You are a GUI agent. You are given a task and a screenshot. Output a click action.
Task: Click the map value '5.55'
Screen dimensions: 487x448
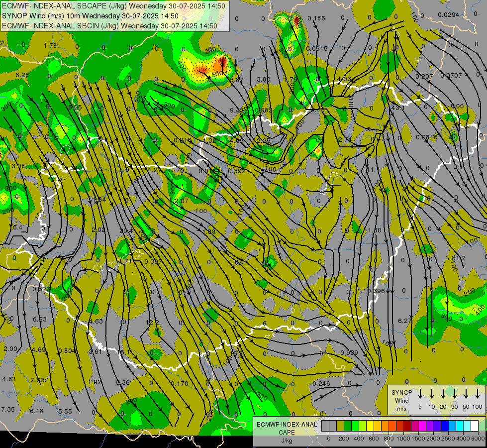point(65,411)
